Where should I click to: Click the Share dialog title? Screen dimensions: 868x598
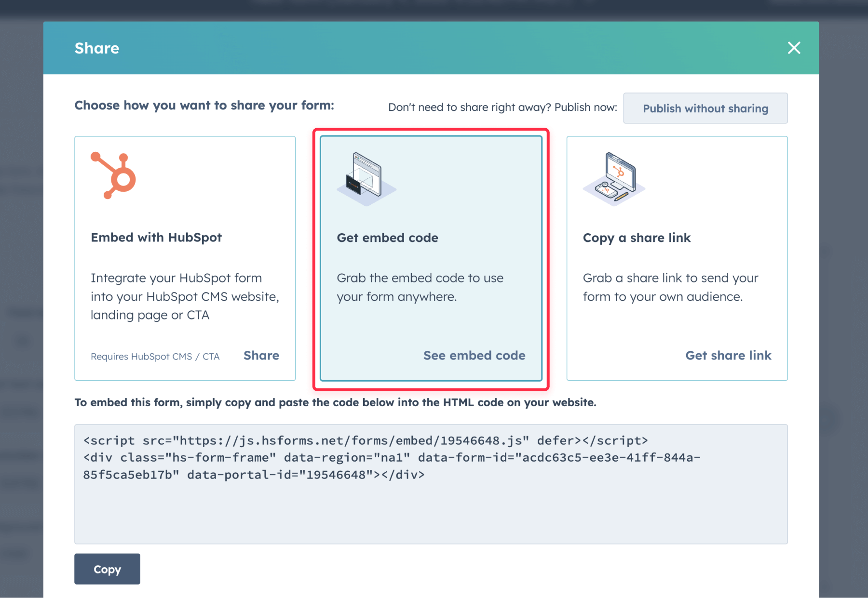[96, 48]
